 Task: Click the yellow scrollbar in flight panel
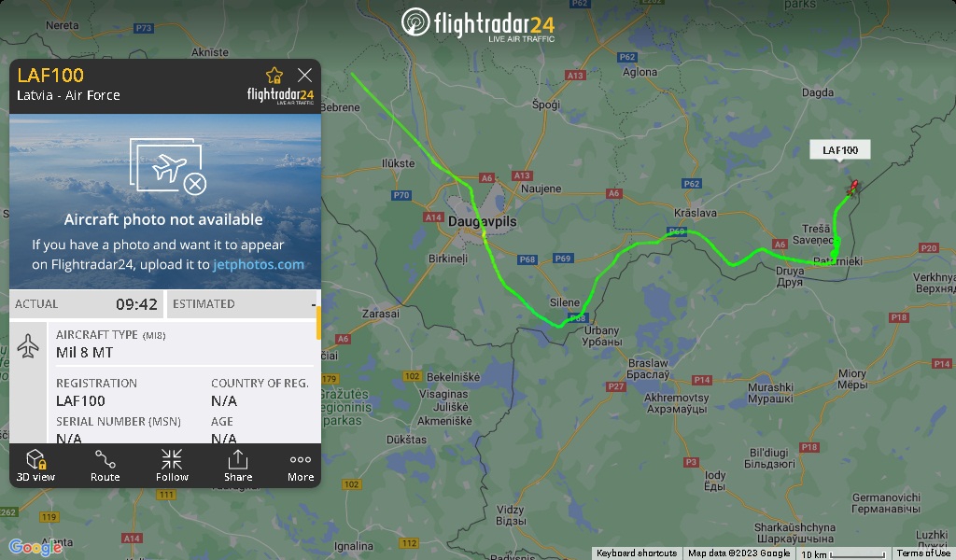coord(318,323)
